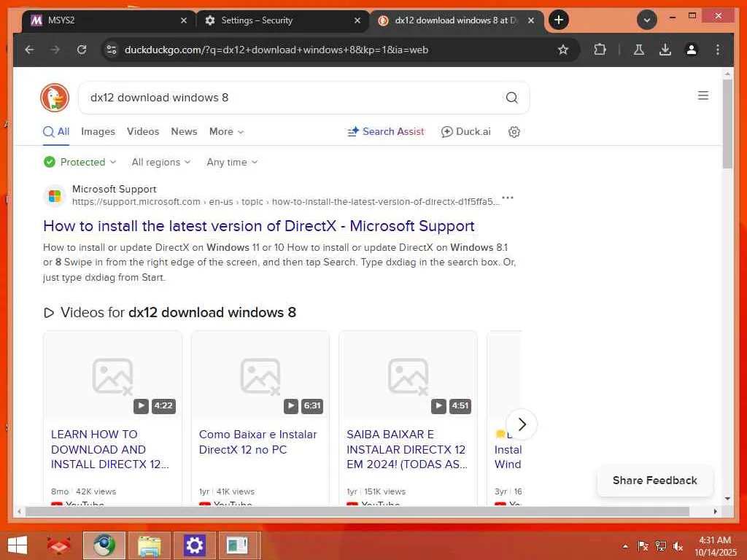Open Duck.ai chat
747x560 pixels.
click(466, 132)
